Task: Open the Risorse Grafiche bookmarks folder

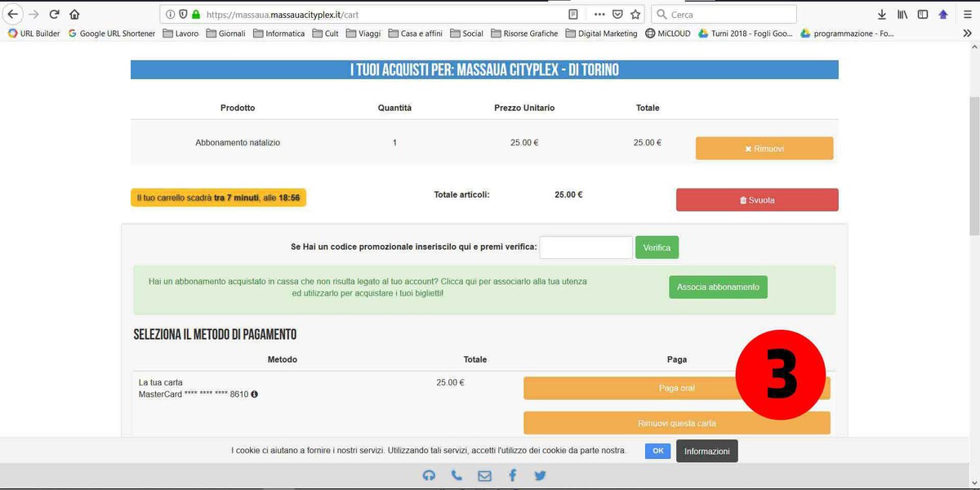Action: [523, 33]
